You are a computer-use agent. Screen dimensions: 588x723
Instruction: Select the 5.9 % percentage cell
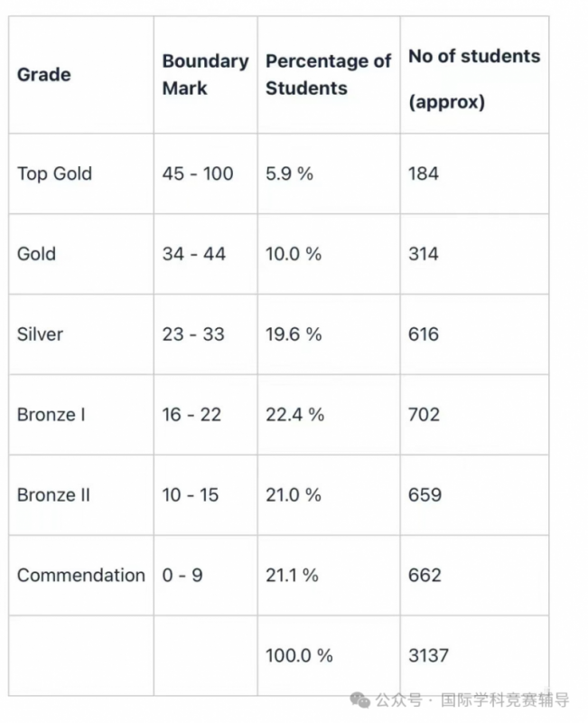[x=329, y=174]
